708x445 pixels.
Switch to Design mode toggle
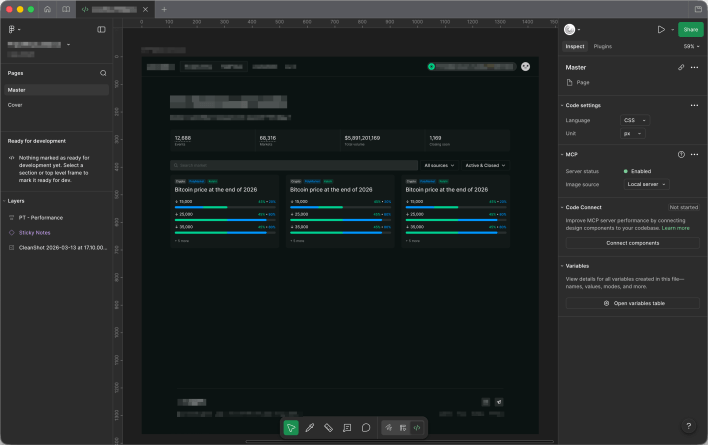(x=388, y=427)
